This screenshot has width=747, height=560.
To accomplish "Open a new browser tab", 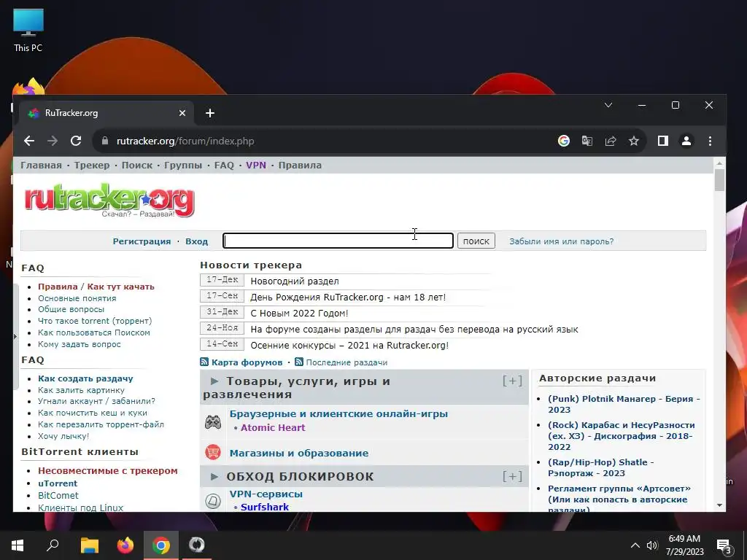I will point(210,113).
